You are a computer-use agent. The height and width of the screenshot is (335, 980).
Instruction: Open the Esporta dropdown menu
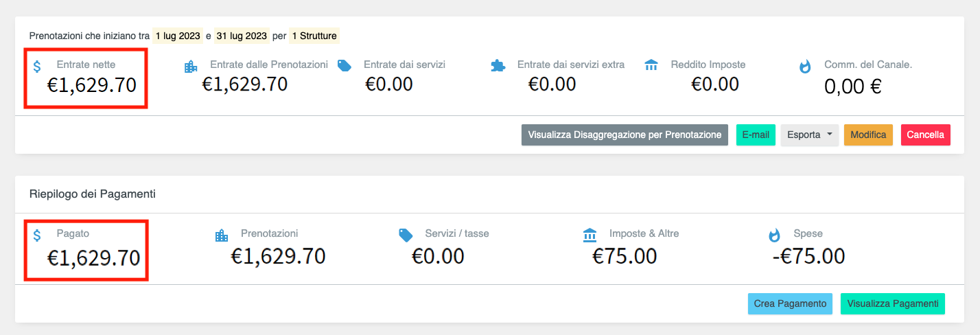click(x=809, y=135)
